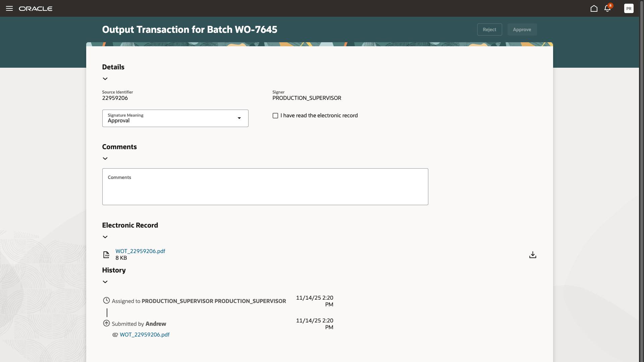
Task: Collapse the Comments section
Action: point(105,158)
